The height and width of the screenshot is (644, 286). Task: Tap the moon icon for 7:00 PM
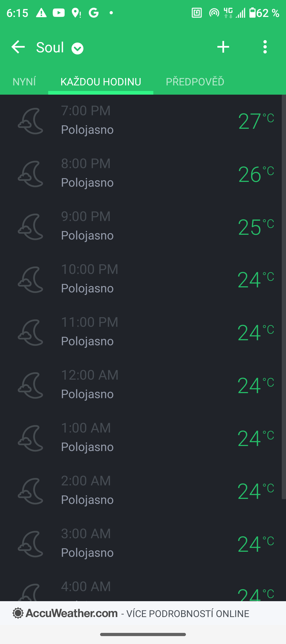coord(31,121)
